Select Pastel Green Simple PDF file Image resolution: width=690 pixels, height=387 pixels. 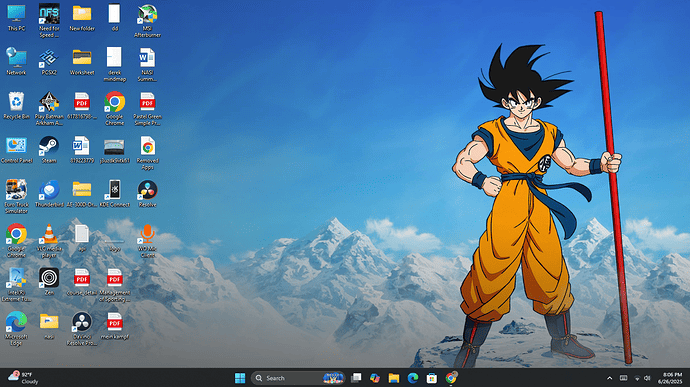point(147,109)
